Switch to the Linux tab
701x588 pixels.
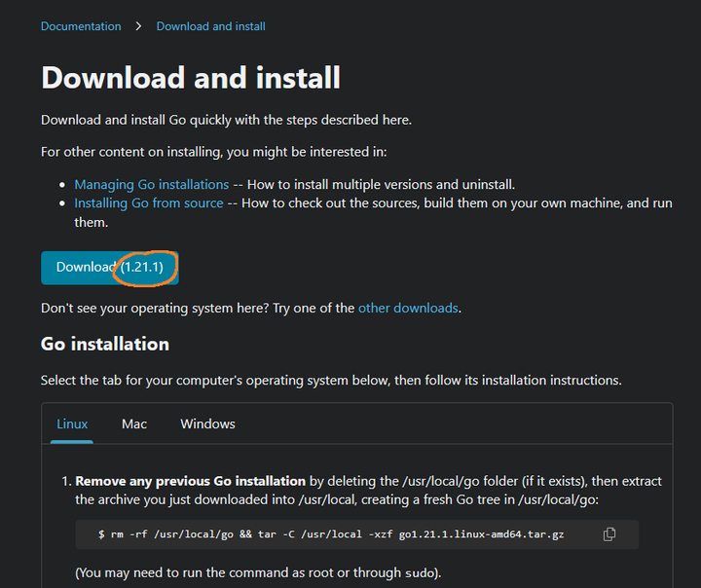[x=72, y=424]
